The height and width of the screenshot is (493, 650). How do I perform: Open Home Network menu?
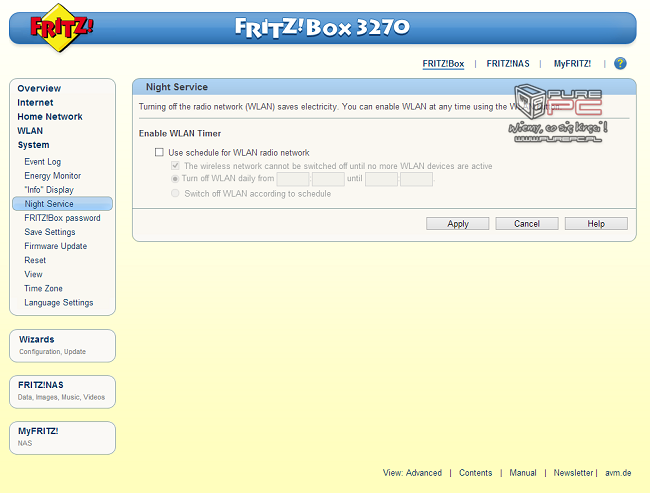pyautogui.click(x=50, y=117)
